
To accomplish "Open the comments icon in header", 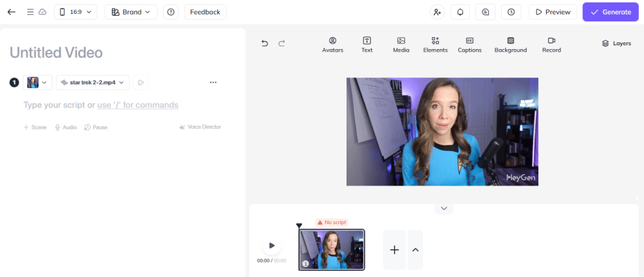I will (486, 12).
